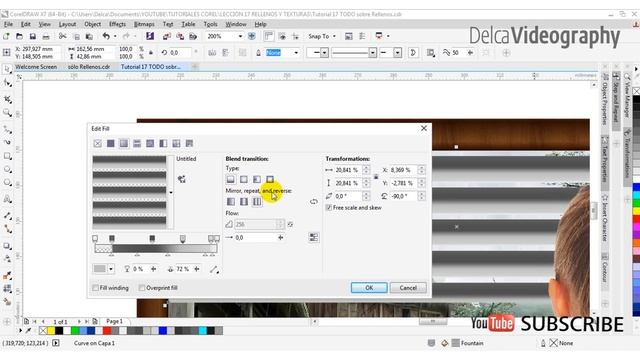Select Bitmap pattern fill icon
Screen dimensions: 640x360
[150, 143]
